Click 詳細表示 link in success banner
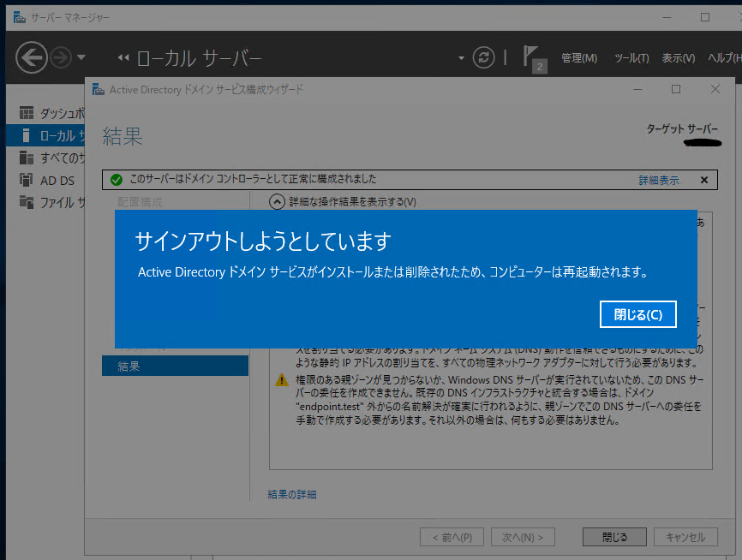 [x=659, y=180]
